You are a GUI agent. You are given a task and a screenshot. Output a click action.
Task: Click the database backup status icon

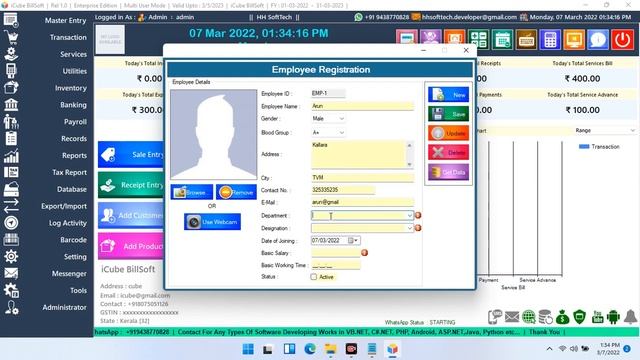(545, 317)
